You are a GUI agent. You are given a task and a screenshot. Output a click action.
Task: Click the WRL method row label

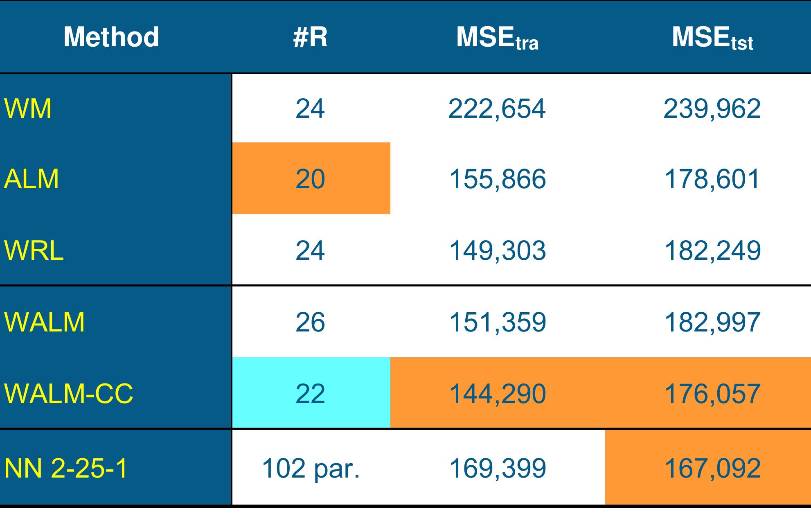[34, 250]
